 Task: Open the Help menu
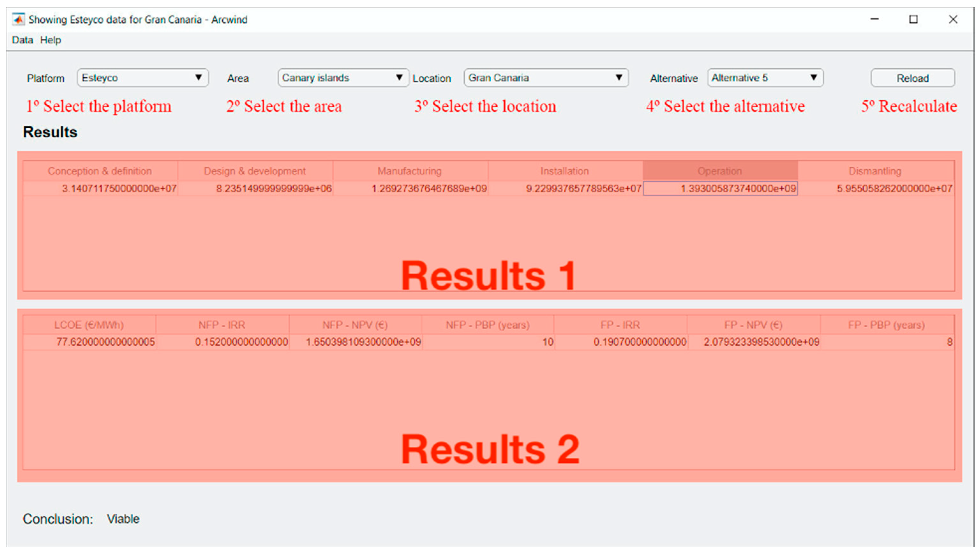pos(50,40)
